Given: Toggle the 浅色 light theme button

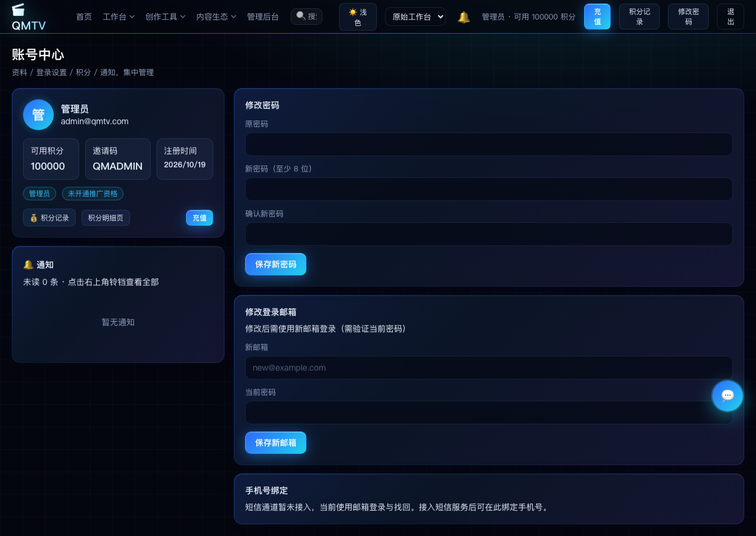Looking at the screenshot, I should pyautogui.click(x=358, y=17).
